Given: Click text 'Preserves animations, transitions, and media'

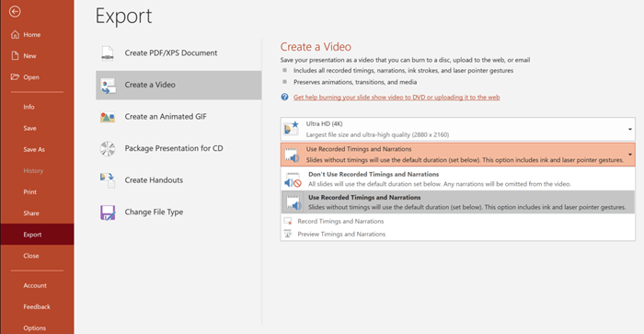Looking at the screenshot, I should pyautogui.click(x=355, y=82).
